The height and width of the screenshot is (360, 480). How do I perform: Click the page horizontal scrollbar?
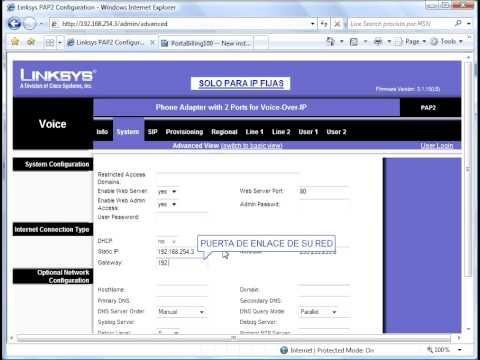(233, 338)
